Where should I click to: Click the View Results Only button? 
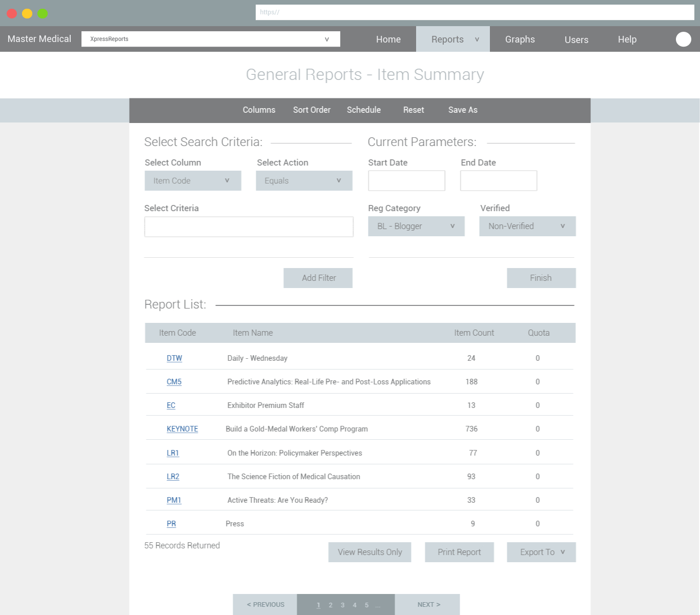coord(369,552)
